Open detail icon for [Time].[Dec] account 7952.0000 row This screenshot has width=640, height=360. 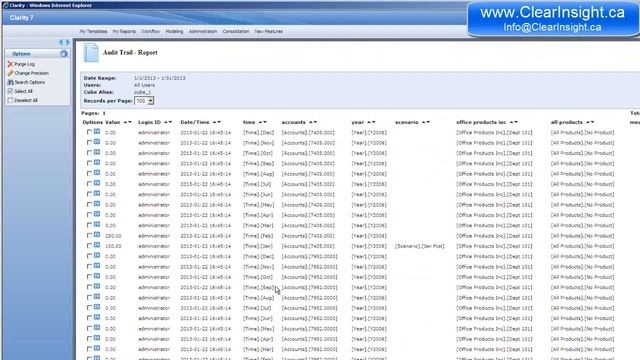97,256
